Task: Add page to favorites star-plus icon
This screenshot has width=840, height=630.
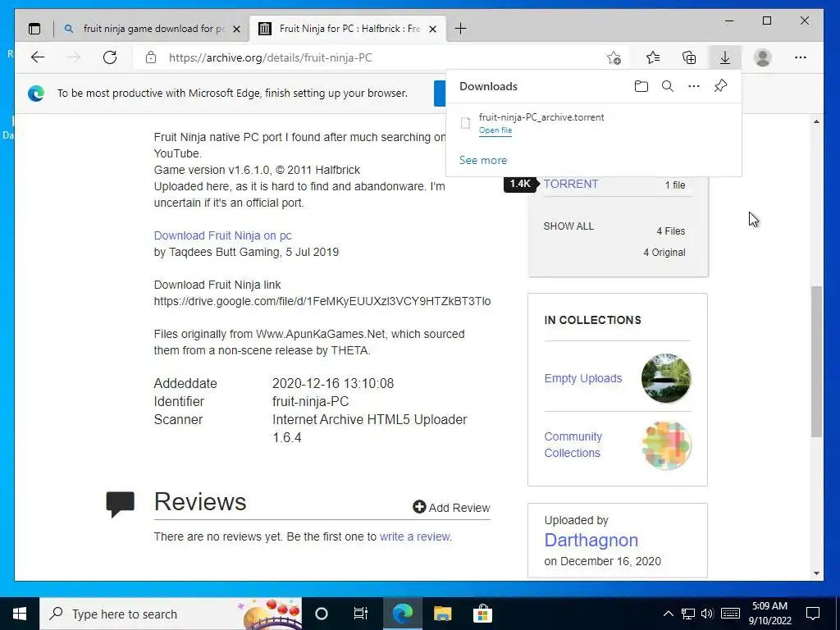Action: 614,58
